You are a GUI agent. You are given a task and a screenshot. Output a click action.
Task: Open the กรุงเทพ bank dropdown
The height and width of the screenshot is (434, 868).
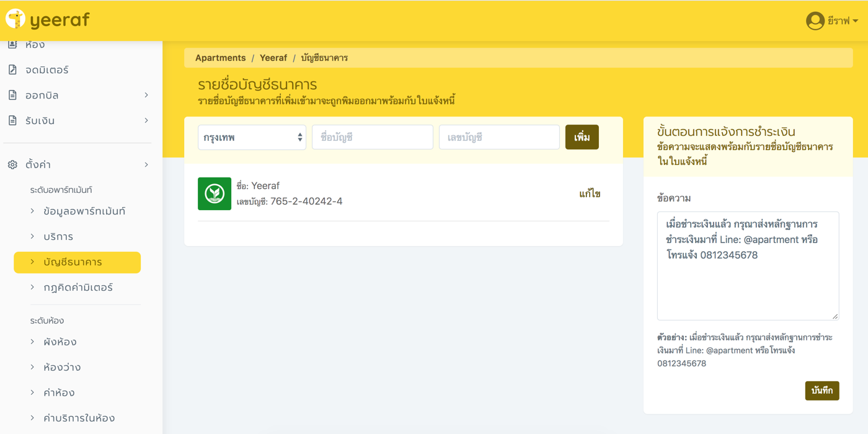252,137
